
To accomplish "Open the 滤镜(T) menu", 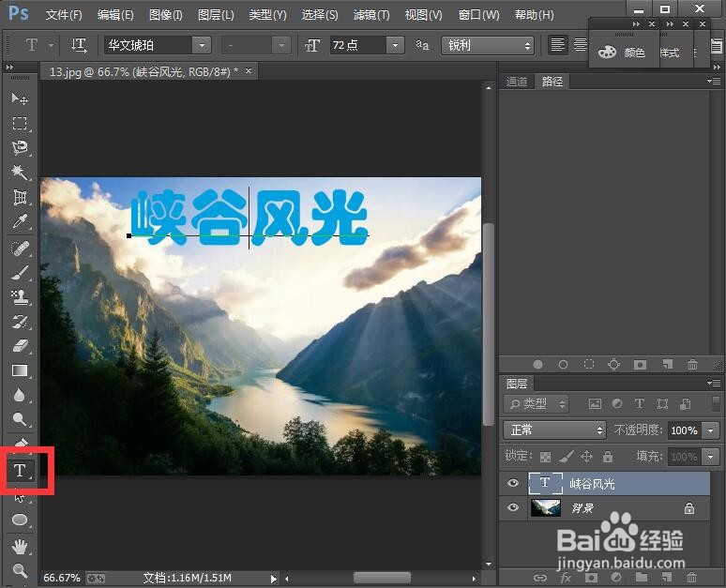I will 371,15.
